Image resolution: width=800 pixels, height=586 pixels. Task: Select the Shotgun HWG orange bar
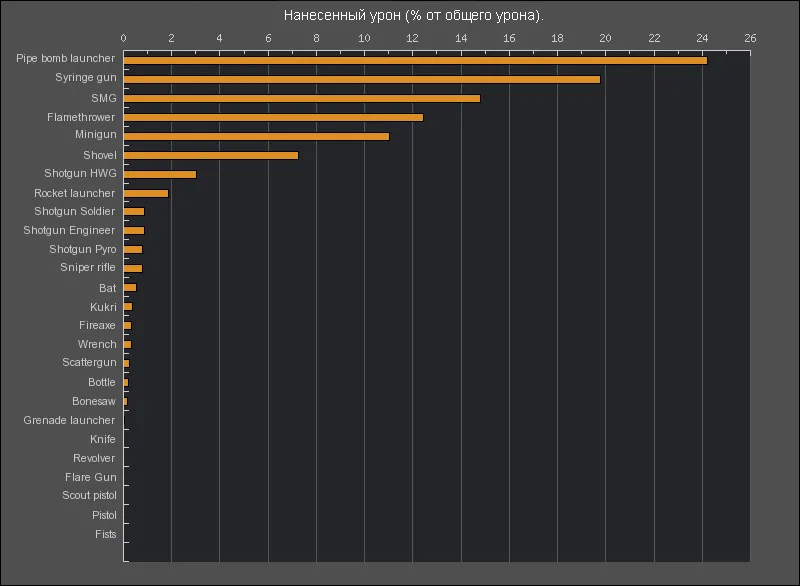pyautogui.click(x=160, y=174)
